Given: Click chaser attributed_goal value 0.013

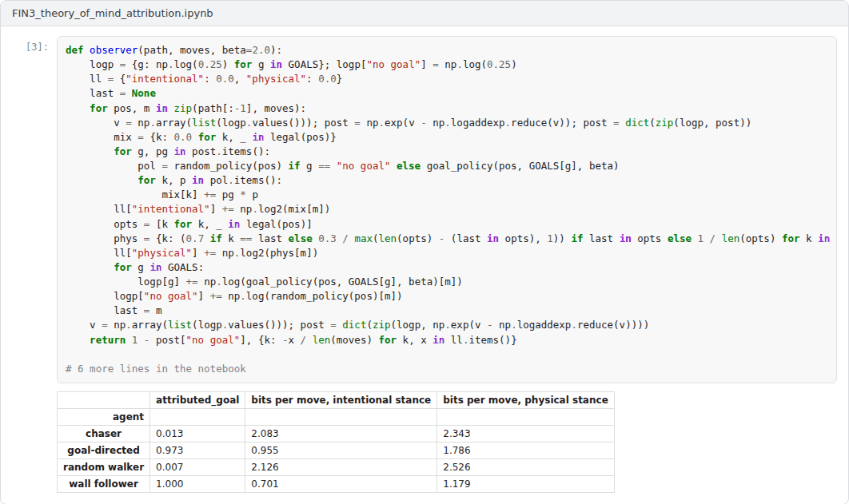Looking at the screenshot, I should tap(169, 433).
